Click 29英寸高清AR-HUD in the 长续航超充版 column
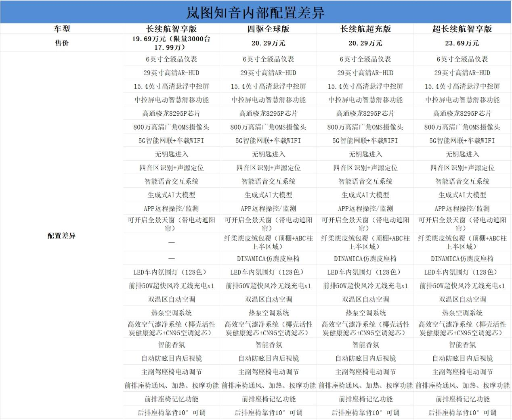Image resolution: width=512 pixels, height=420 pixels. (365, 73)
